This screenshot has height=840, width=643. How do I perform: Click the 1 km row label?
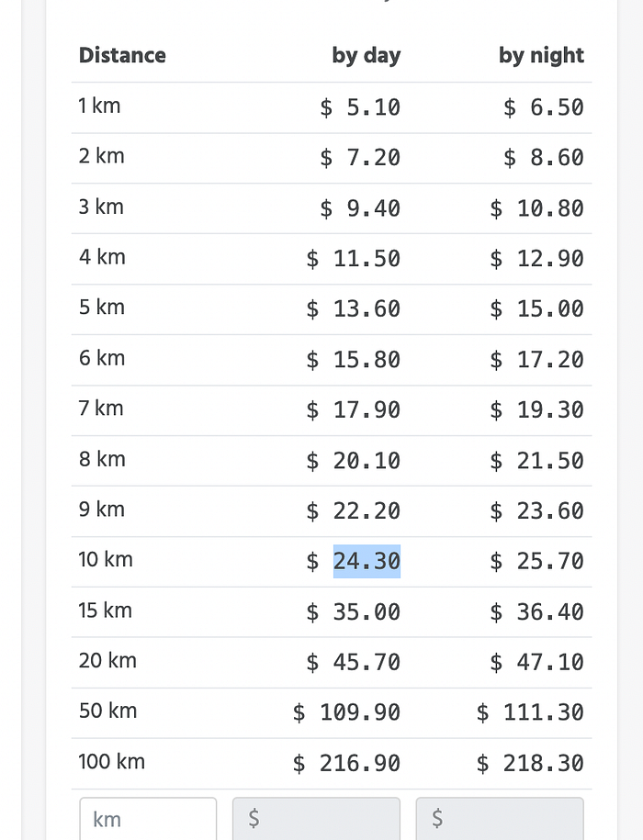point(99,106)
